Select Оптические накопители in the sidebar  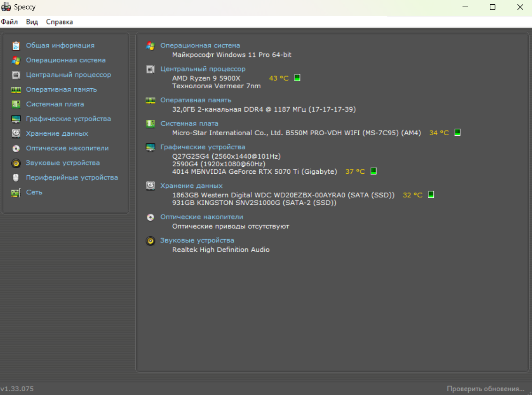tap(68, 148)
